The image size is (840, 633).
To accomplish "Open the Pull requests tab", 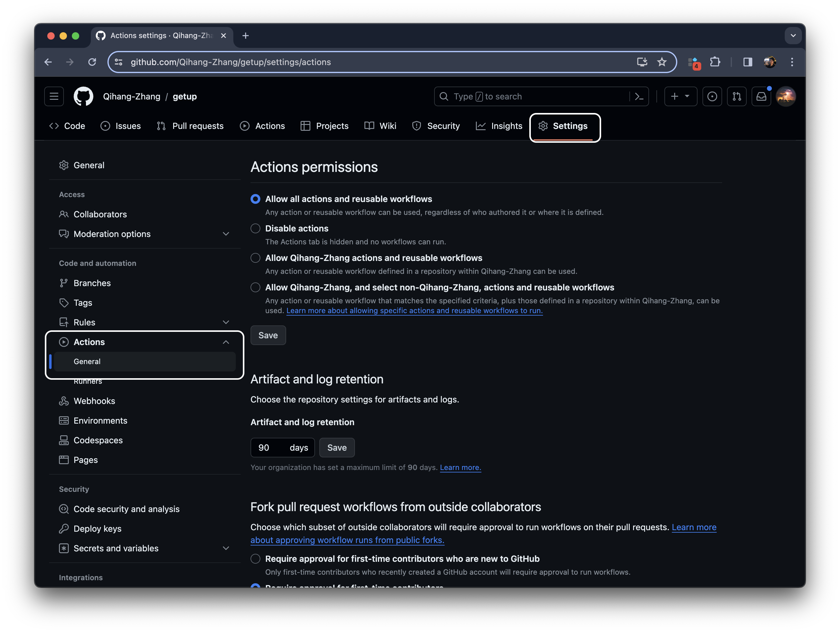I will point(190,126).
